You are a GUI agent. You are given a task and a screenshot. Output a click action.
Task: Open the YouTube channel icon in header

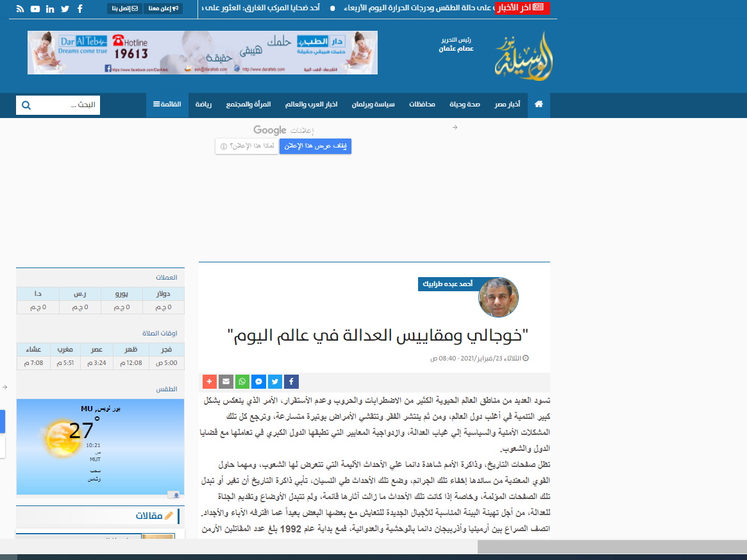coord(35,9)
